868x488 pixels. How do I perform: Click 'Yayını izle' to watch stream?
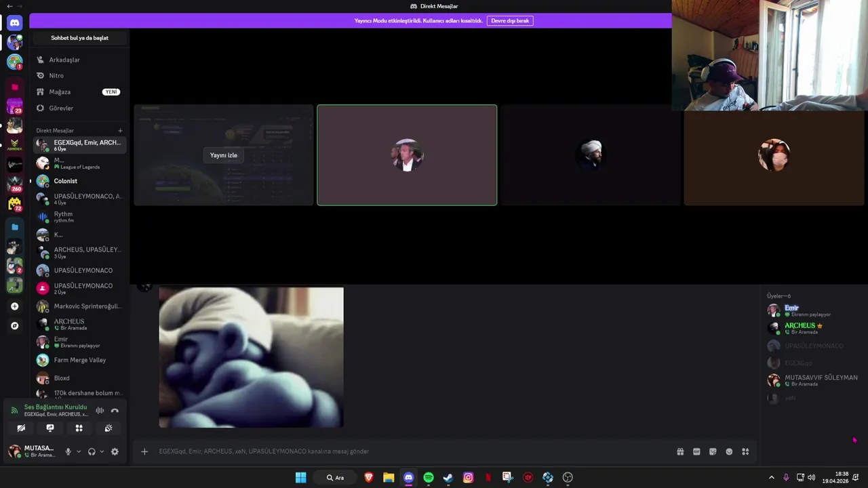coord(224,155)
